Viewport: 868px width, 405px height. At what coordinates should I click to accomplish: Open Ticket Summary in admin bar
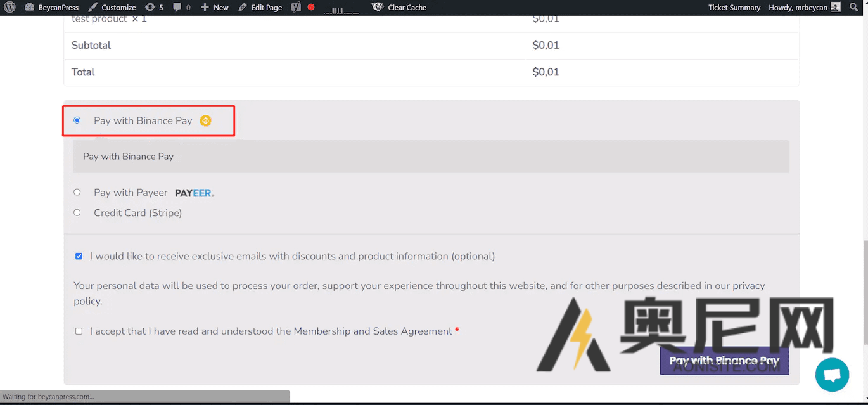[734, 8]
